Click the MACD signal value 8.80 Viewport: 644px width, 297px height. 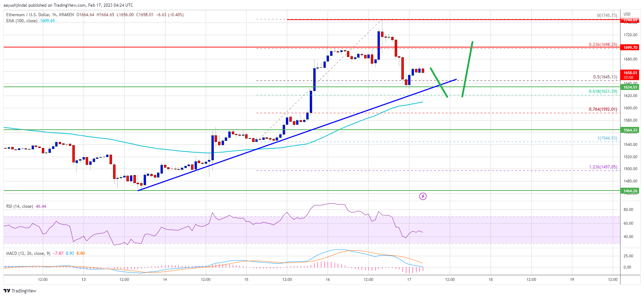pos(80,253)
